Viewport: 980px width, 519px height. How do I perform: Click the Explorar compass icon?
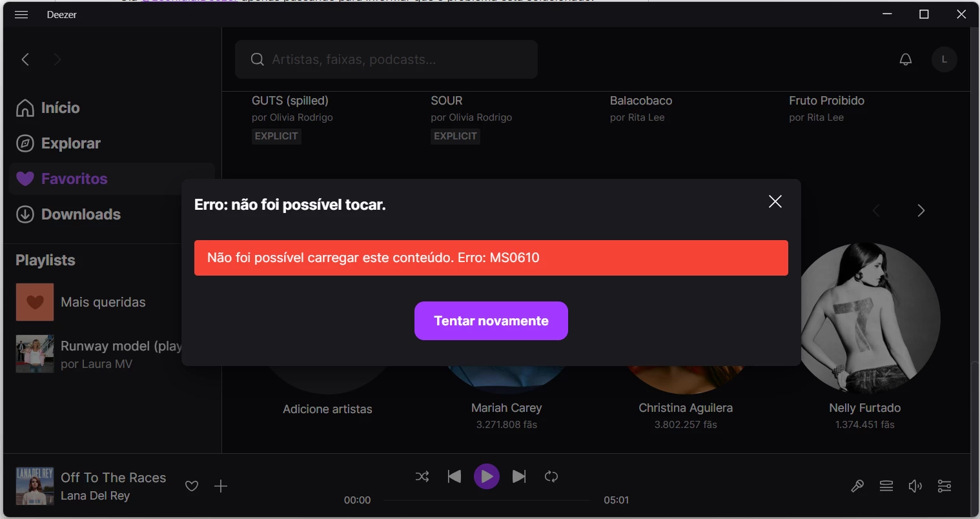[x=25, y=143]
